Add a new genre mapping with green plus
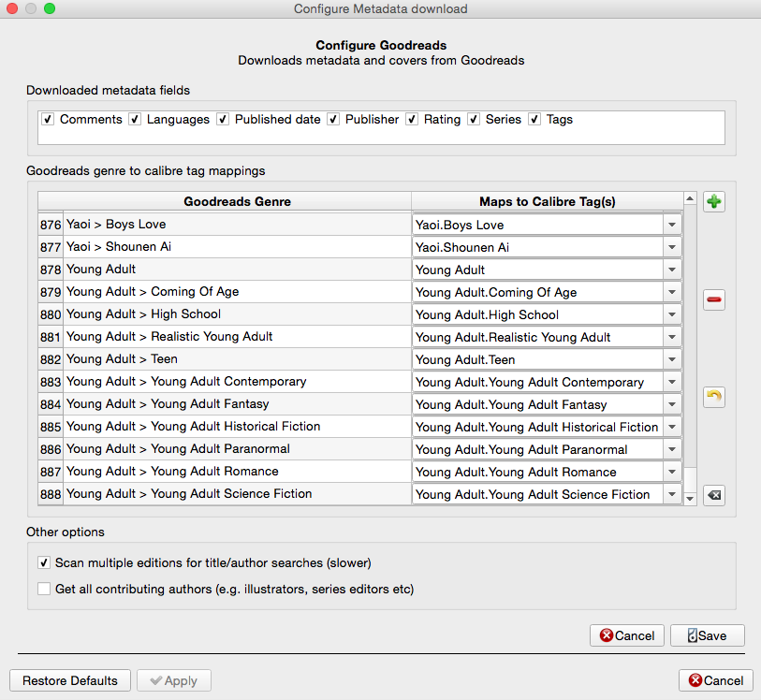The height and width of the screenshot is (700, 761). (x=714, y=201)
